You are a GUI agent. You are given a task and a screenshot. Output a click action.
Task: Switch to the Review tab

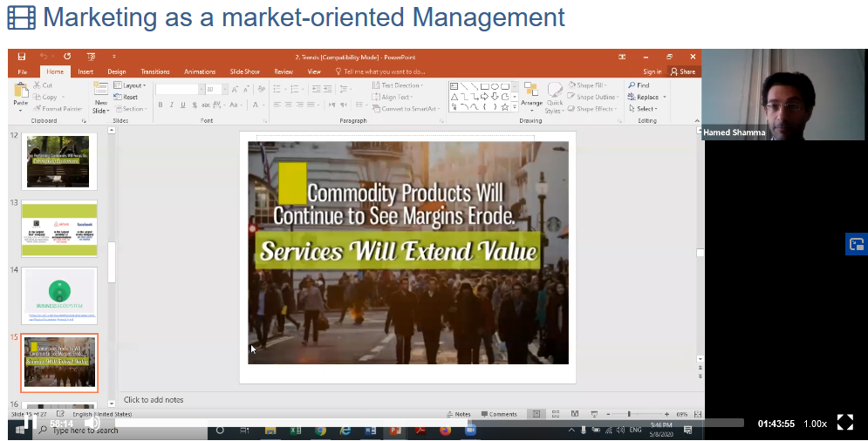pyautogui.click(x=284, y=71)
